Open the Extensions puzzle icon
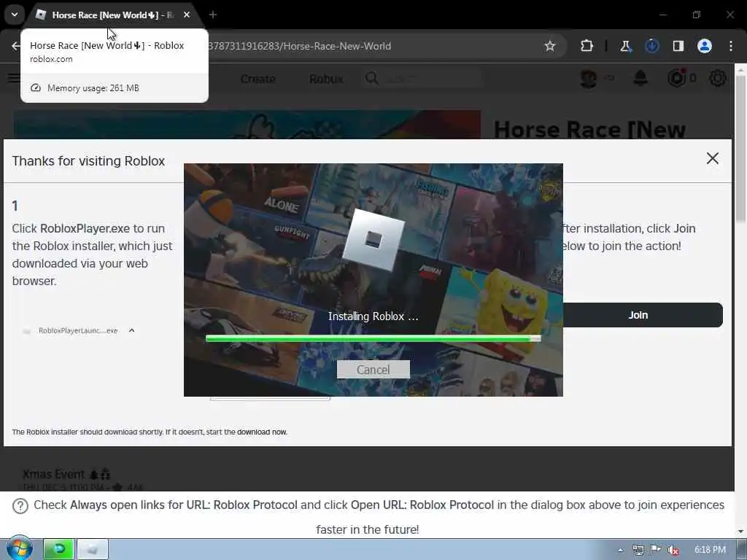 click(x=587, y=46)
